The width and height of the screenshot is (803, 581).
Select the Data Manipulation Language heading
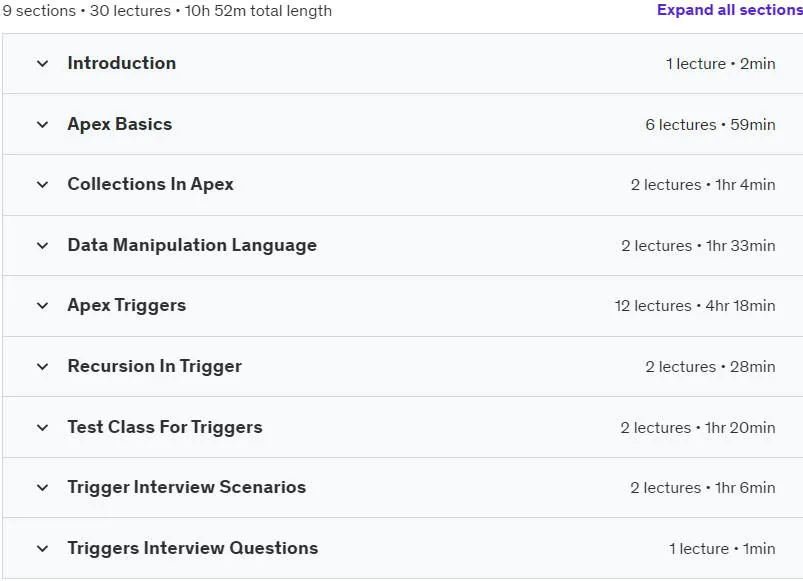[192, 245]
